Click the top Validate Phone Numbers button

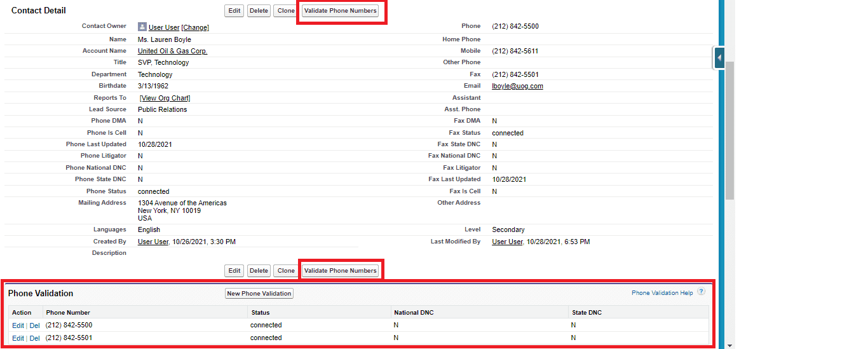(x=340, y=11)
